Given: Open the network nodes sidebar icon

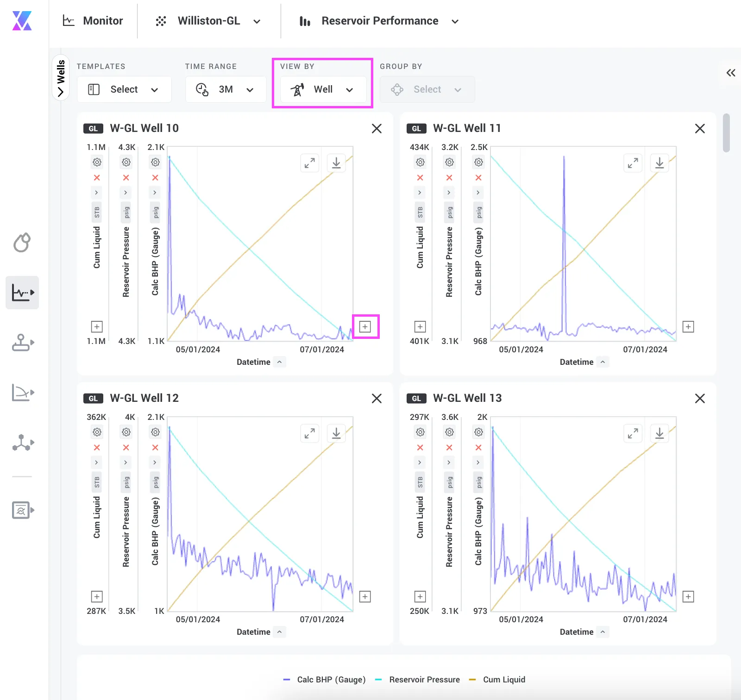Looking at the screenshot, I should [x=22, y=443].
